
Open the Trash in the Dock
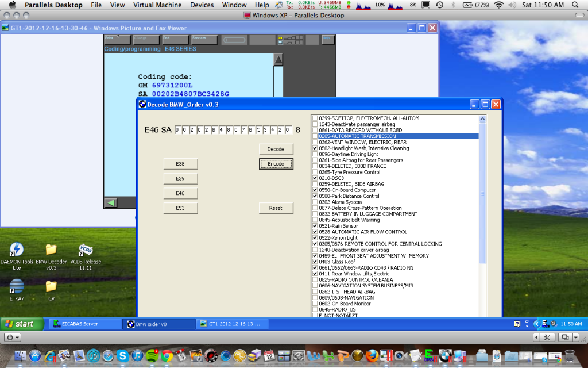pos(569,355)
